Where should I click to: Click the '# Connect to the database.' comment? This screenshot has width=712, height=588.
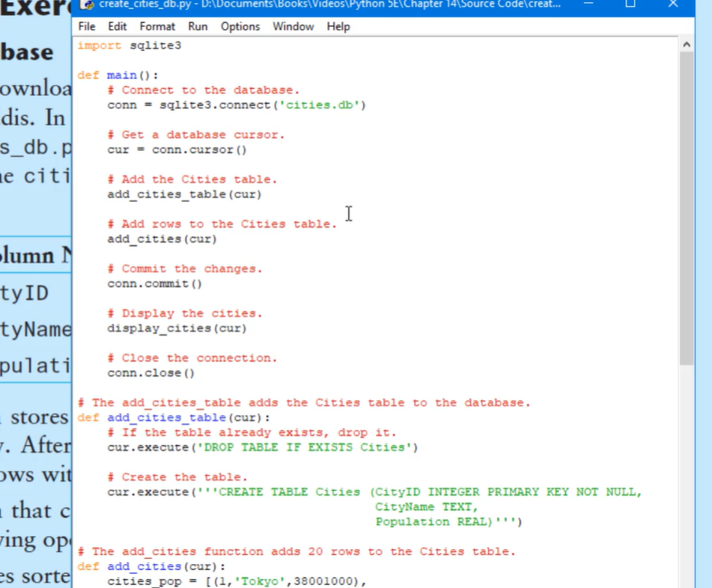pos(204,91)
